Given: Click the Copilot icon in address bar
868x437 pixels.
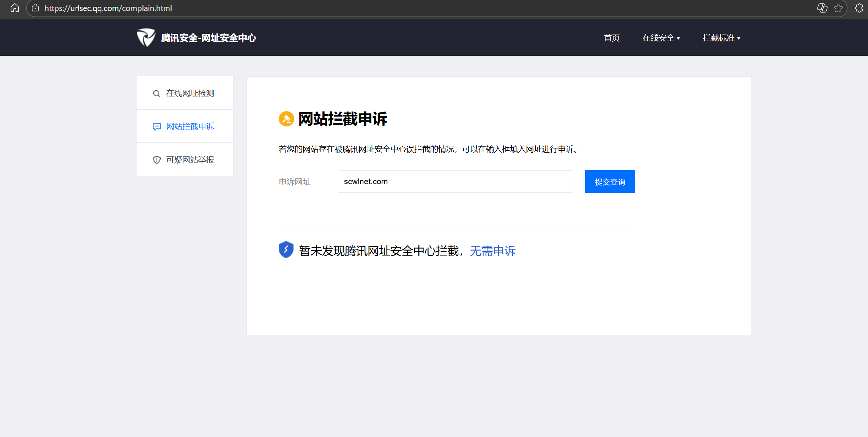Looking at the screenshot, I should click(822, 8).
